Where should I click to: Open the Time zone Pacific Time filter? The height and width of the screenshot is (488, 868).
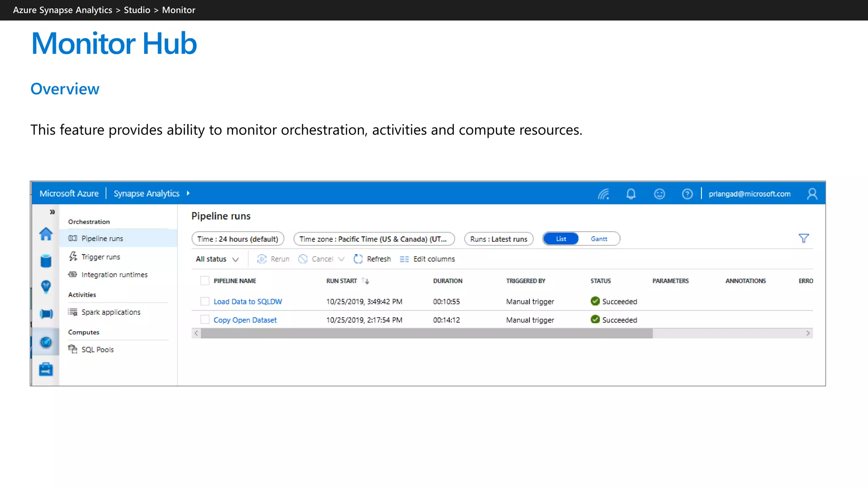point(374,239)
